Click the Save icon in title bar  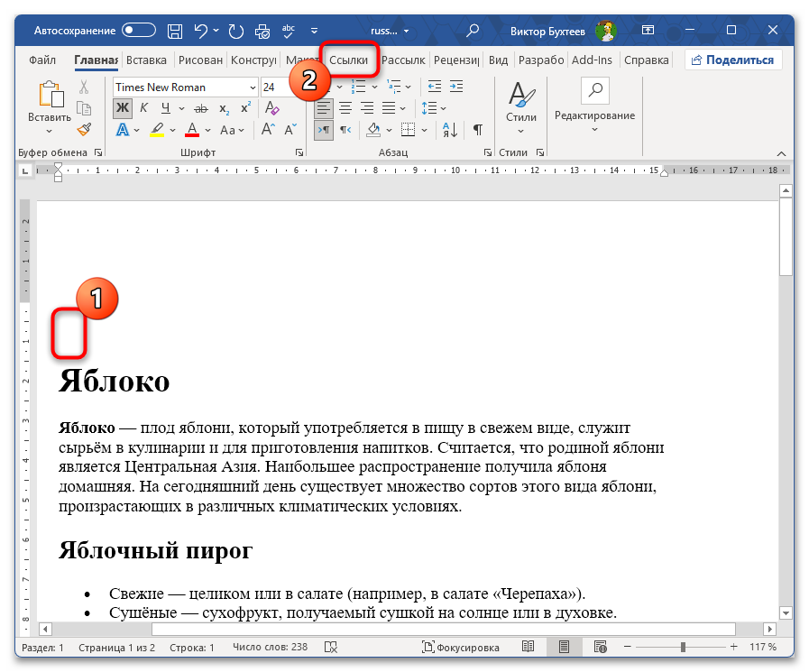coord(175,31)
